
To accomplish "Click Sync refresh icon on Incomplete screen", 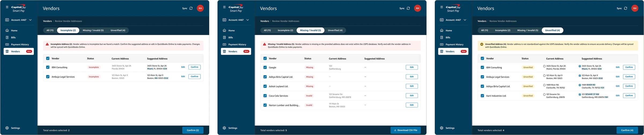I will [191, 8].
